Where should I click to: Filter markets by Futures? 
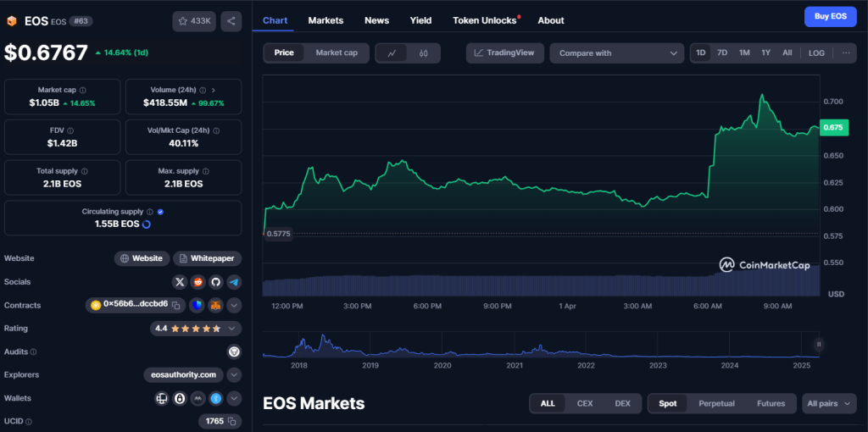771,404
